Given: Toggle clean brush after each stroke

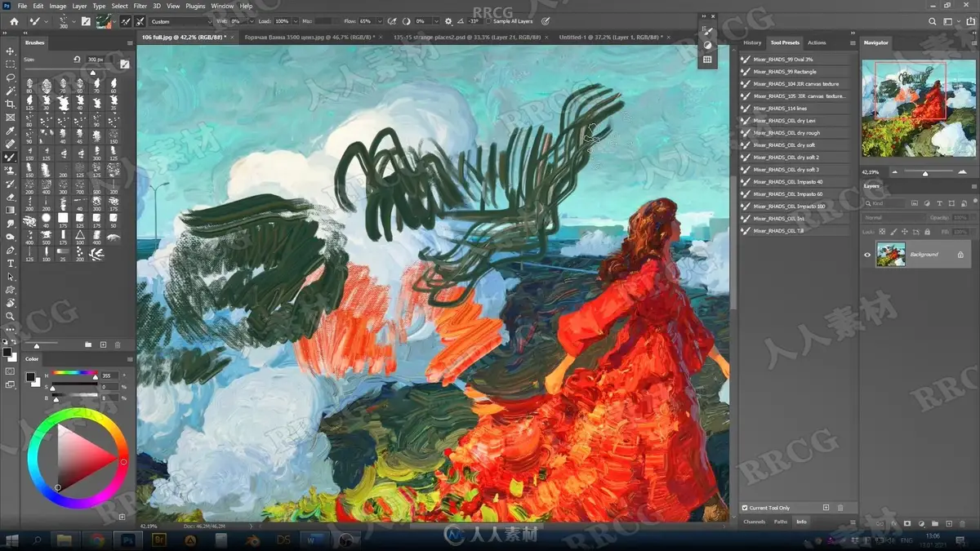Looking at the screenshot, I should tap(140, 21).
